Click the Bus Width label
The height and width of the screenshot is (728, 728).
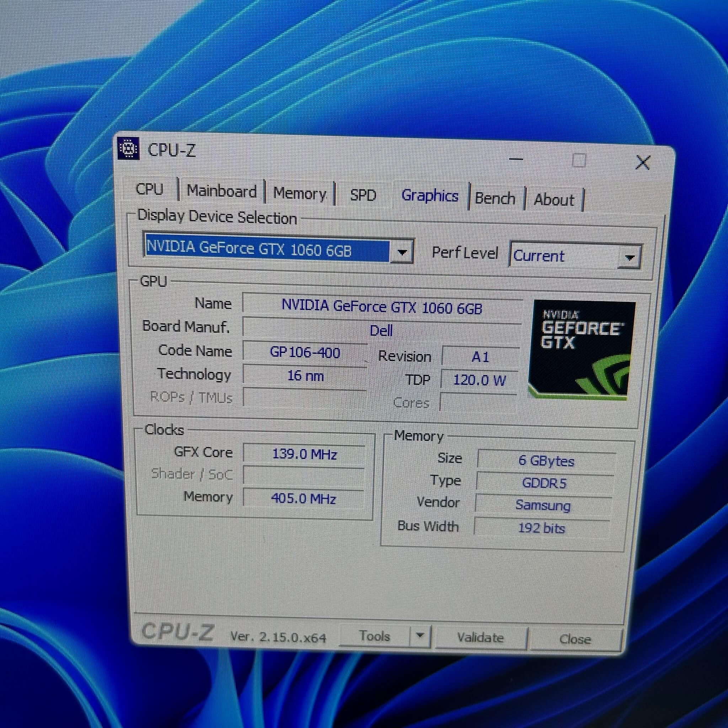click(428, 526)
